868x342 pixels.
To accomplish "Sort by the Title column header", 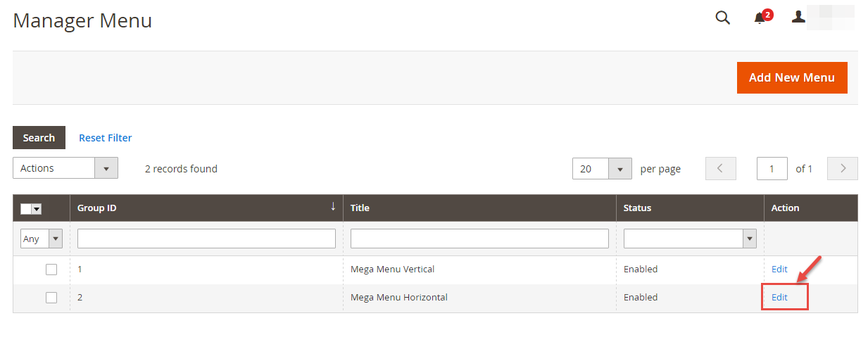I will (360, 208).
